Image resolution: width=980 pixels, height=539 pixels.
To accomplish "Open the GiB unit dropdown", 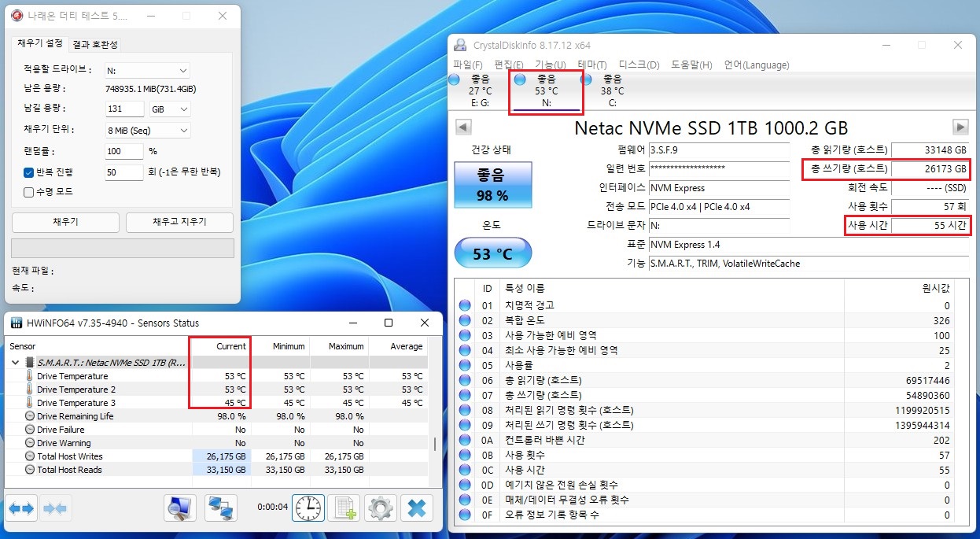I will pyautogui.click(x=171, y=109).
